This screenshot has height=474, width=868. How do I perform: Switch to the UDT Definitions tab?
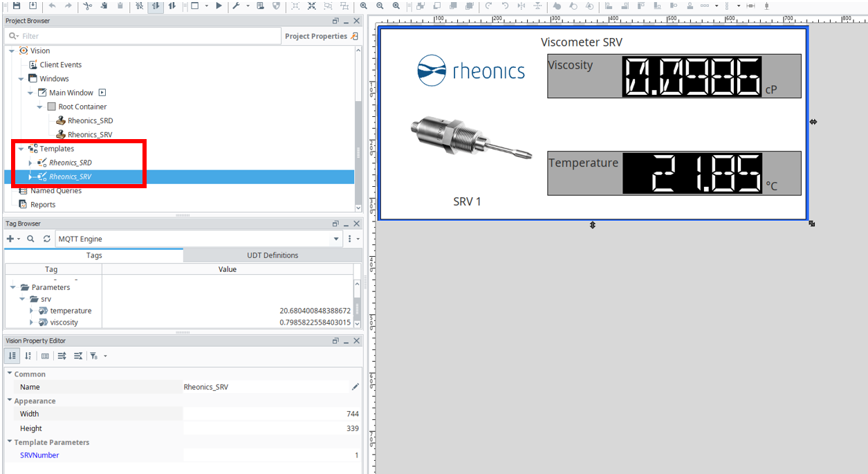(273, 255)
